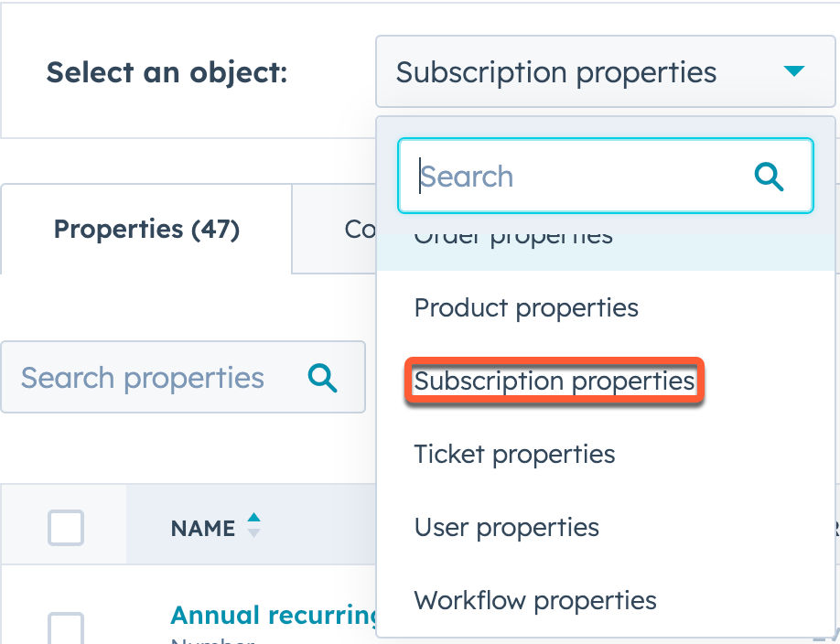
Task: Open the Select an object dropdown
Action: click(606, 71)
